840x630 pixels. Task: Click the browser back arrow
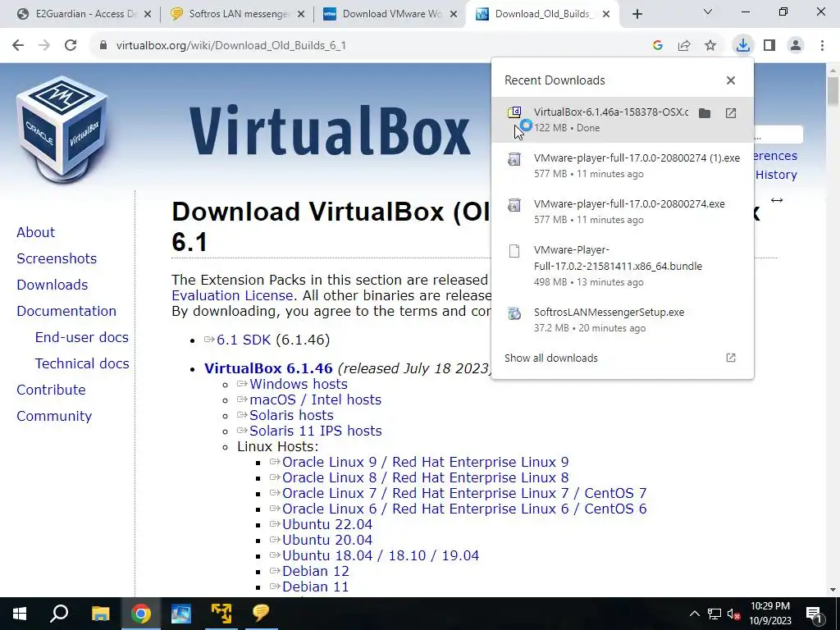point(18,46)
